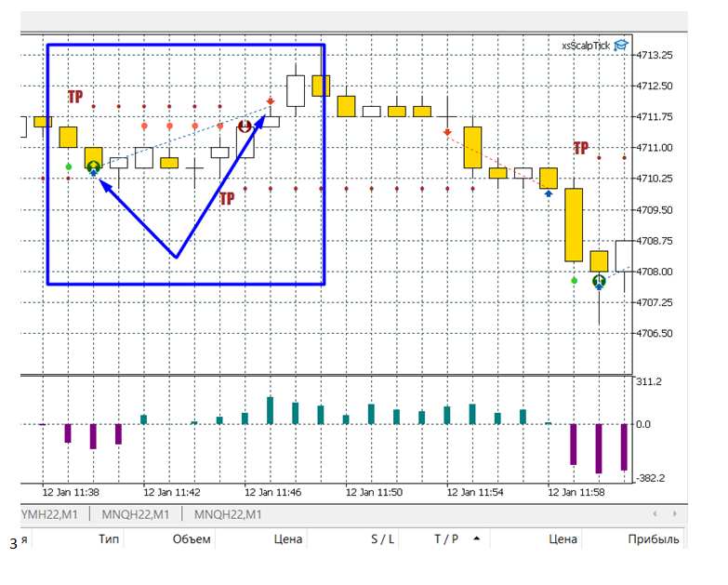Click the red circle close marker at 11:46
The image size is (728, 585).
[245, 126]
